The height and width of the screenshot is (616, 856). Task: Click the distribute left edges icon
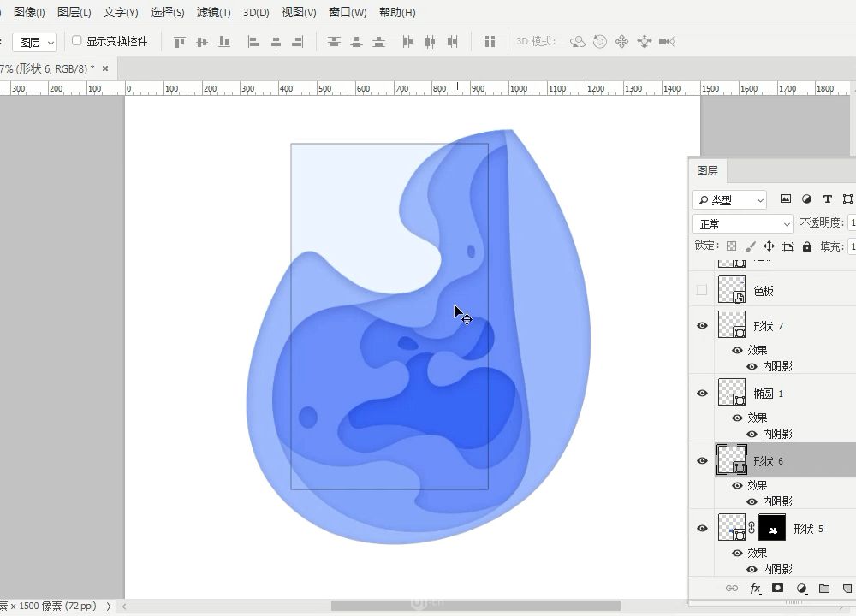coord(407,42)
